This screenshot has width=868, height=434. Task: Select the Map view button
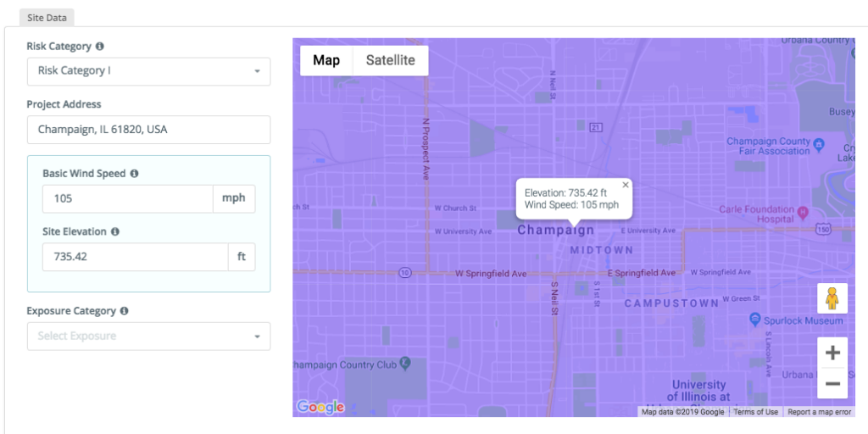pos(326,60)
